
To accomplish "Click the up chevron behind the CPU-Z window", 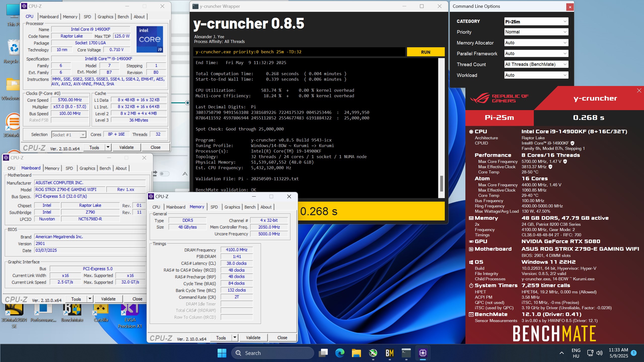I will pyautogui.click(x=185, y=174).
